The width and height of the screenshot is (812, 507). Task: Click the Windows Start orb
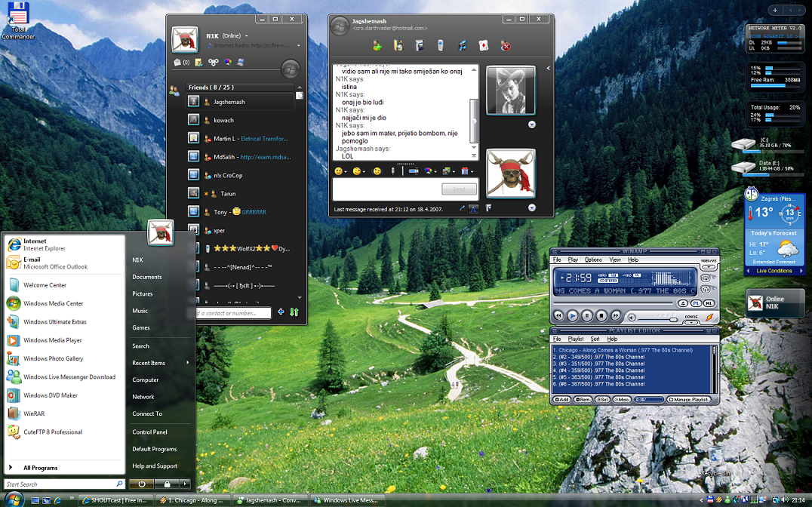(14, 499)
